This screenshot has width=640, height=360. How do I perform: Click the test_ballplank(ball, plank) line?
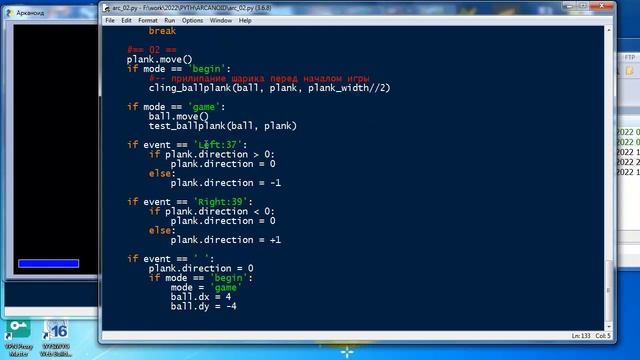222,126
